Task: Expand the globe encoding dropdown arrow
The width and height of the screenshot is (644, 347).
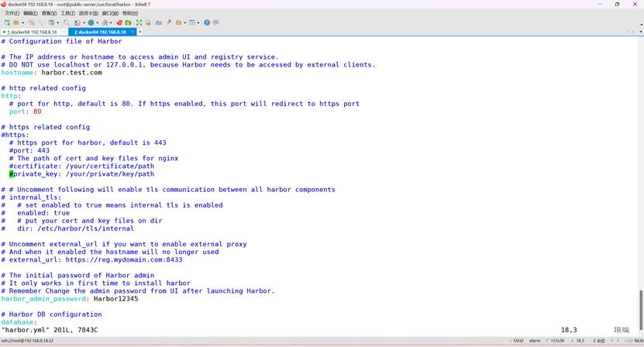Action: 98,22
